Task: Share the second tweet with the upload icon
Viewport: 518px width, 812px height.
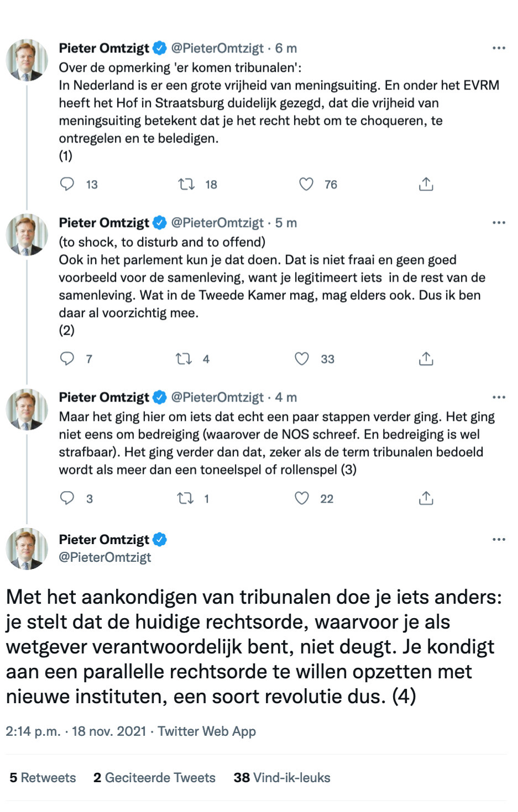Action: (x=426, y=358)
